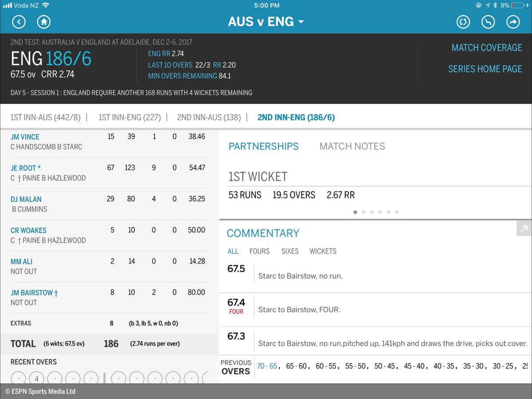Select previous overs 70 - 65

[267, 366]
